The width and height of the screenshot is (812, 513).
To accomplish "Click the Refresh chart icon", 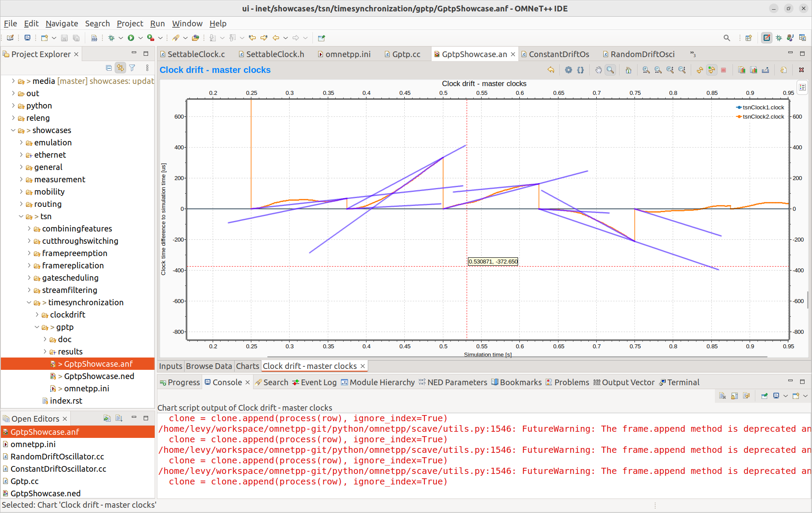I will pyautogui.click(x=699, y=70).
